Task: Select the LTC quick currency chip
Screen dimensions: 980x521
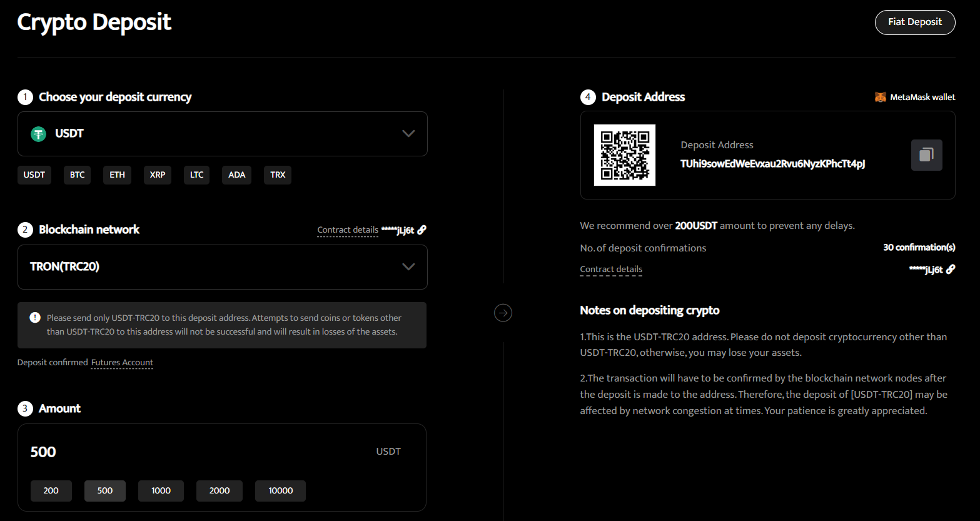Action: point(197,175)
